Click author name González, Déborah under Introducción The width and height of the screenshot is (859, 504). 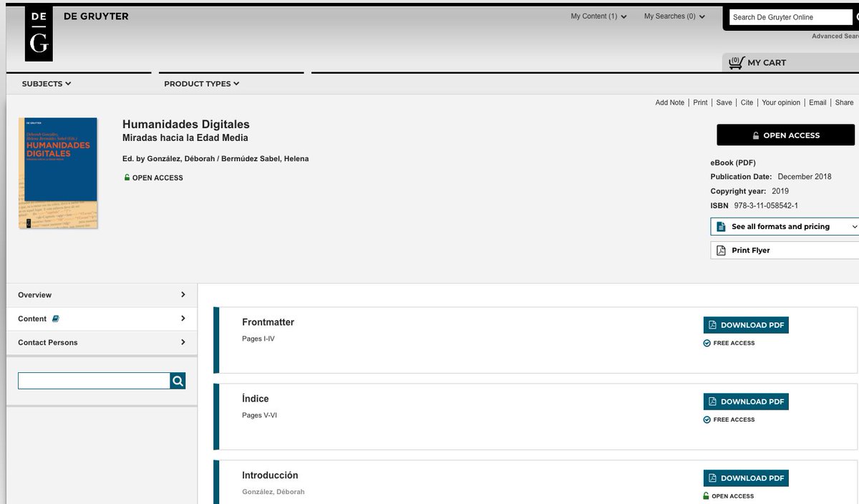coord(273,492)
